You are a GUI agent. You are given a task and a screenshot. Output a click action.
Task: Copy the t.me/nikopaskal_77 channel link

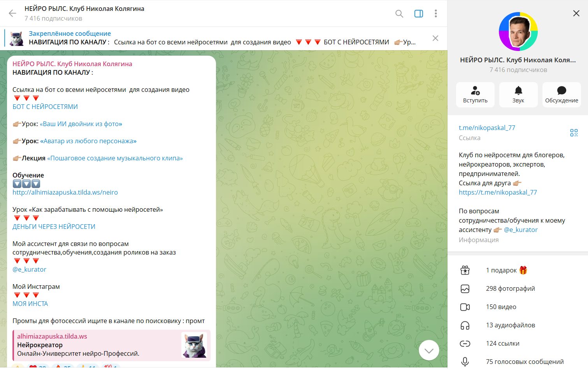tap(487, 128)
